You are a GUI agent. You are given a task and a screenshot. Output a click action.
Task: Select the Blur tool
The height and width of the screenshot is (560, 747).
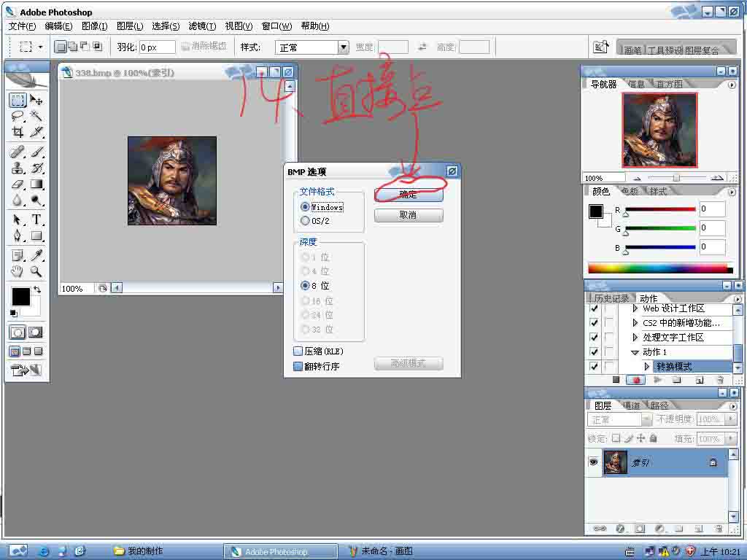coord(18,200)
